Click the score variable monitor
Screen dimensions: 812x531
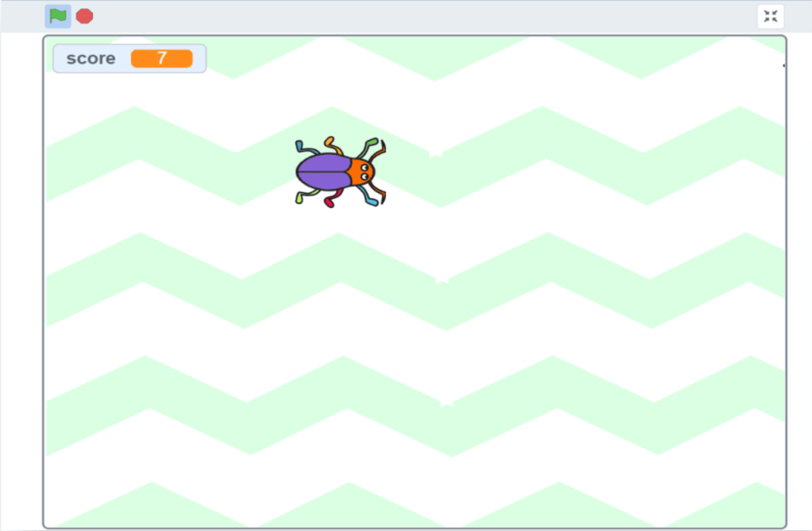tap(128, 58)
